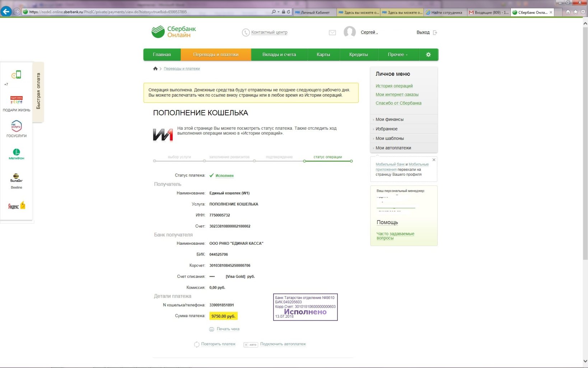Click the user avatar icon
588x368 pixels.
coord(350,32)
